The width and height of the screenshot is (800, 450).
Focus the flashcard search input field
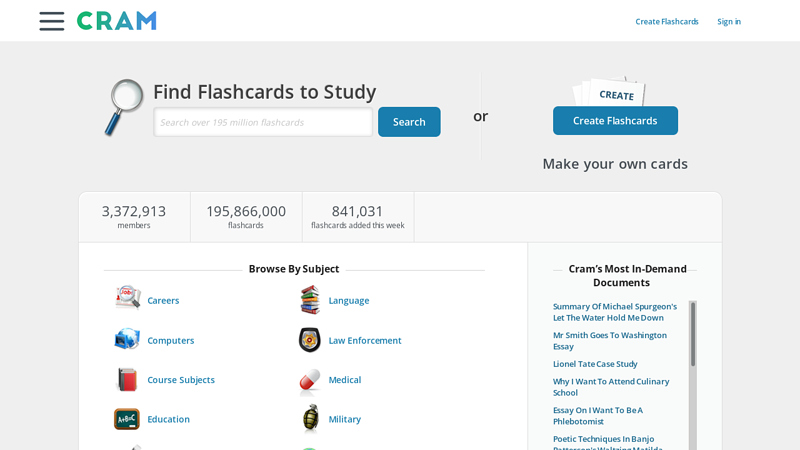[x=263, y=122]
